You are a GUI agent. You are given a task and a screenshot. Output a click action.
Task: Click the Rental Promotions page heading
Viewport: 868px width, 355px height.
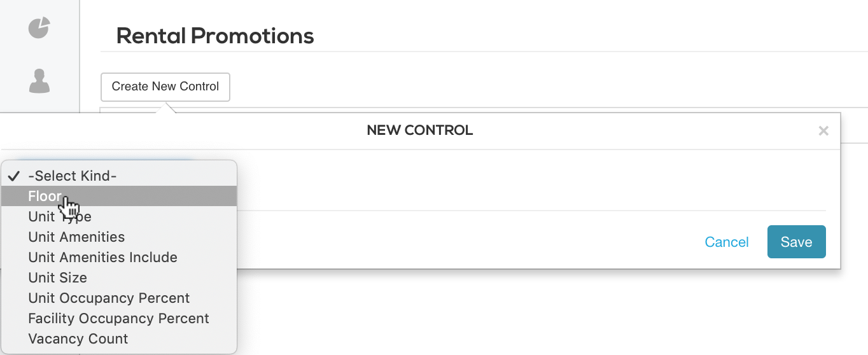[x=215, y=36]
